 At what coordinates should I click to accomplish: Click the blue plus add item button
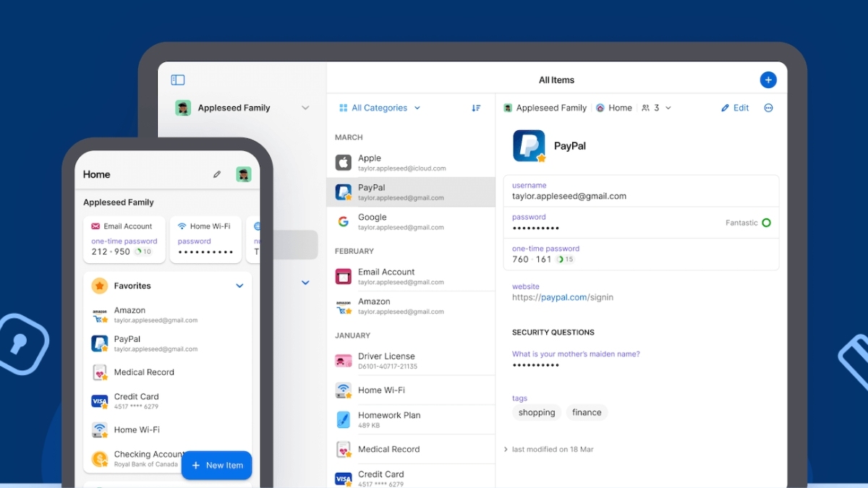click(768, 80)
